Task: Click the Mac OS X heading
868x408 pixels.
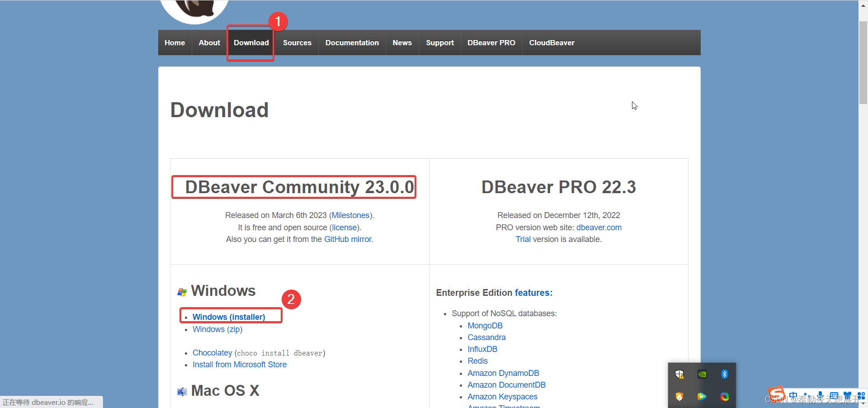Action: tap(225, 390)
